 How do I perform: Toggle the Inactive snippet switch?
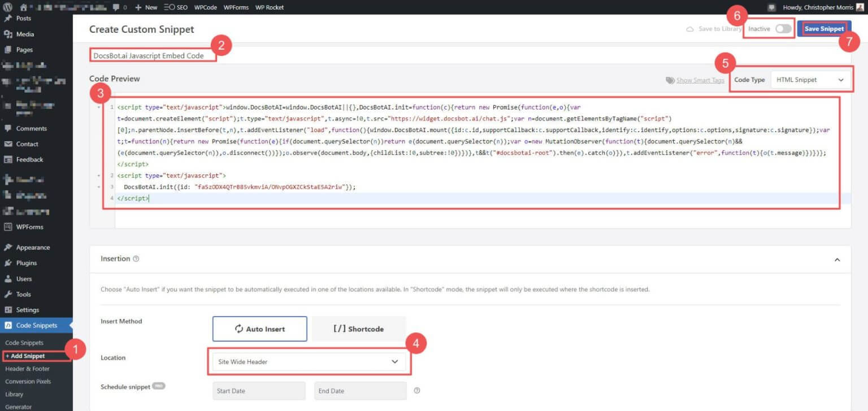click(x=783, y=29)
